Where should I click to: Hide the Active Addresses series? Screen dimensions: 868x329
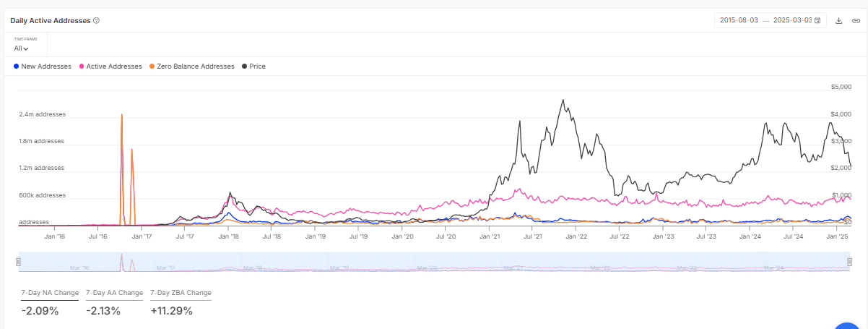pos(110,67)
